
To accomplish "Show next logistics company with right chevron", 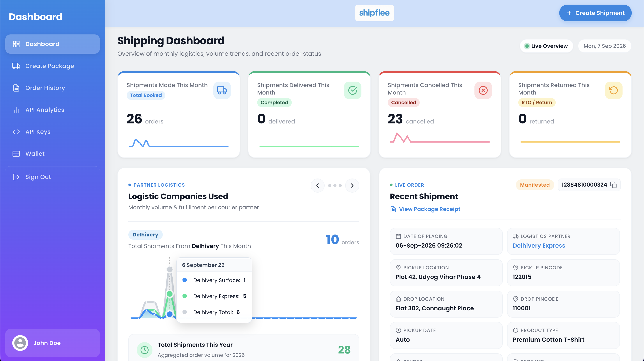I will 352,186.
